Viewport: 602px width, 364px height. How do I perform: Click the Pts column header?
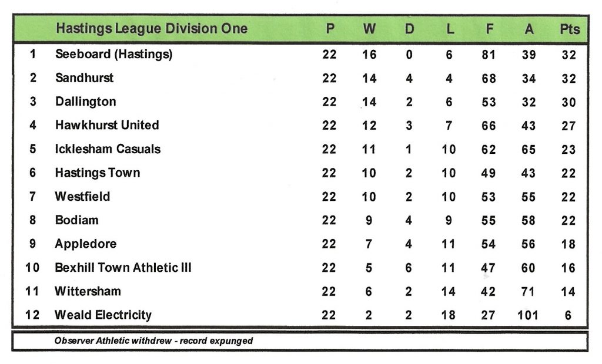[x=569, y=29]
